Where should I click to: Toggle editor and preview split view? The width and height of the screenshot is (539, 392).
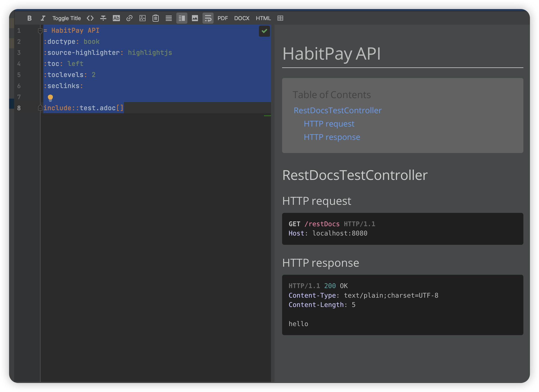[182, 18]
